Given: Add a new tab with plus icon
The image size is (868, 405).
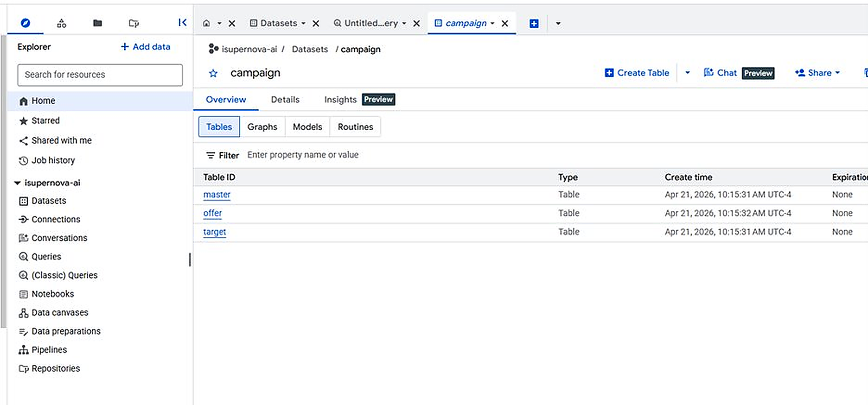Looking at the screenshot, I should pyautogui.click(x=534, y=23).
